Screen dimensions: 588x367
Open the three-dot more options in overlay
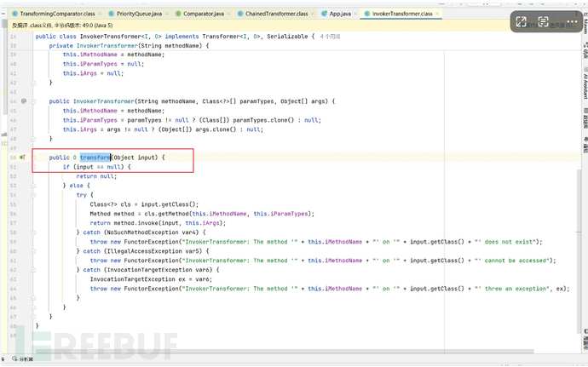tap(566, 22)
